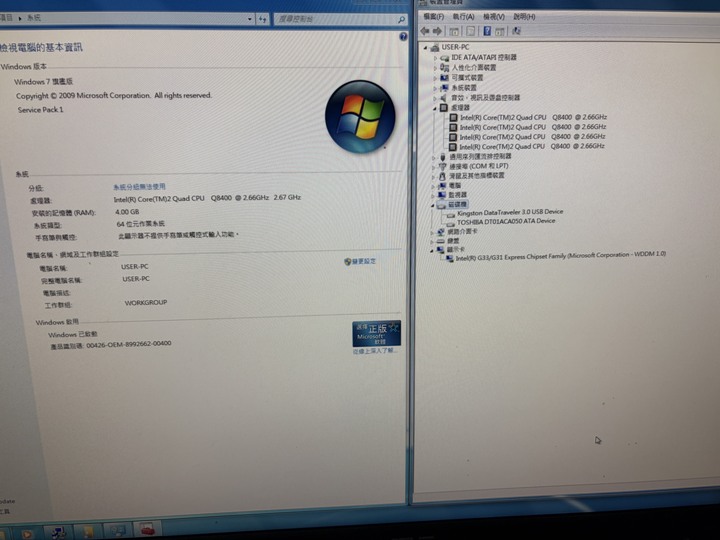Expand the 系統裝置 node
The width and height of the screenshot is (720, 540).
435,88
